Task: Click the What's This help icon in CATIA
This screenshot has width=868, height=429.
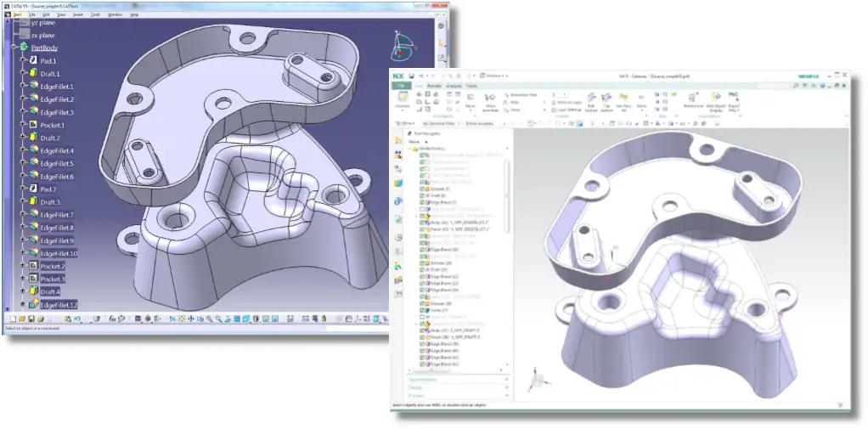Action: click(x=97, y=319)
